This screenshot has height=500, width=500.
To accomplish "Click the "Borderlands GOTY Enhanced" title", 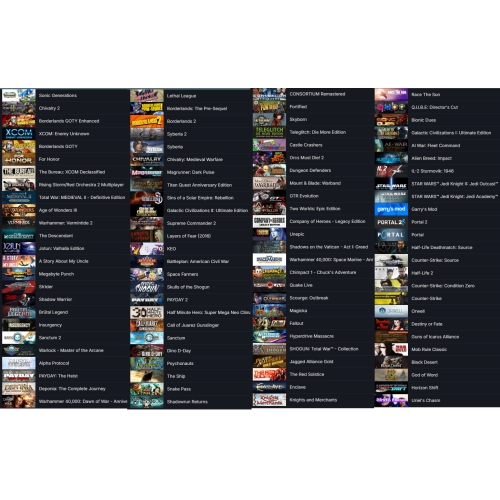I will (x=69, y=121).
